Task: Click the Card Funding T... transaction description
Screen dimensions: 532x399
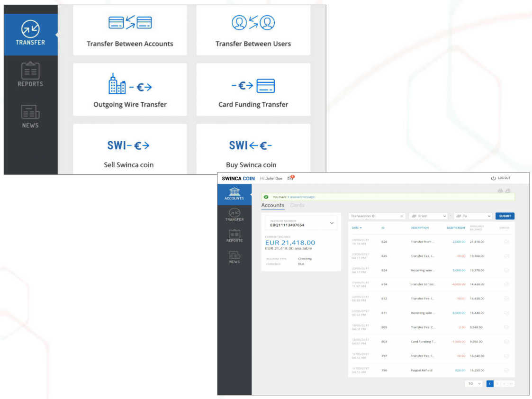Action: 423,342
